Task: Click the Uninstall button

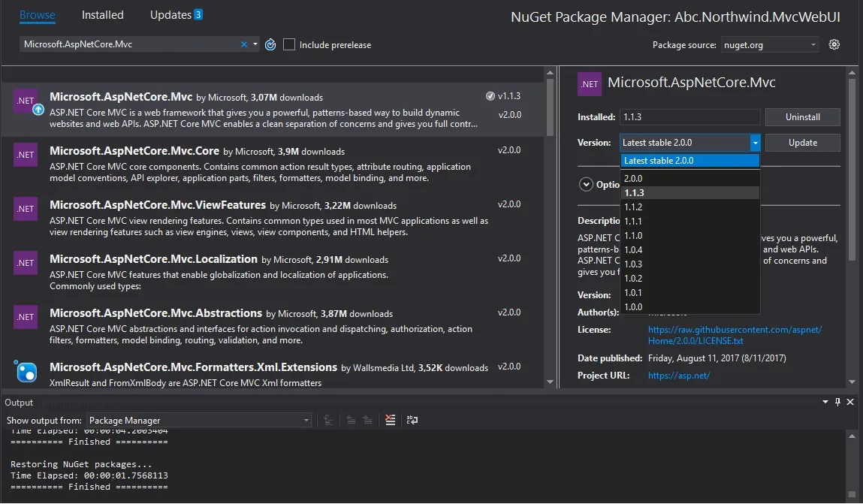Action: 802,117
